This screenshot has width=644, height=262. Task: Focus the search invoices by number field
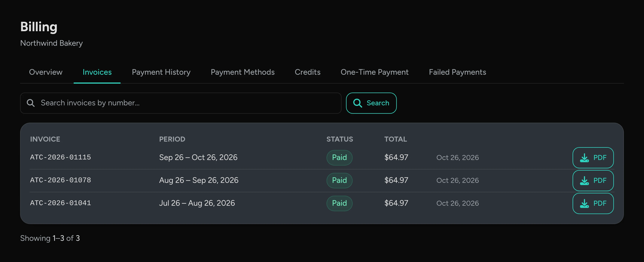181,103
